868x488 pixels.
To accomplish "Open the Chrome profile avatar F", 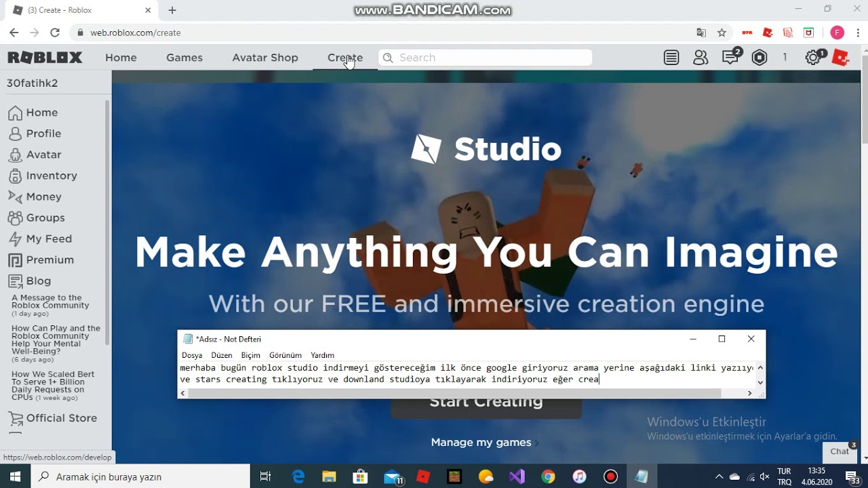I will click(837, 33).
